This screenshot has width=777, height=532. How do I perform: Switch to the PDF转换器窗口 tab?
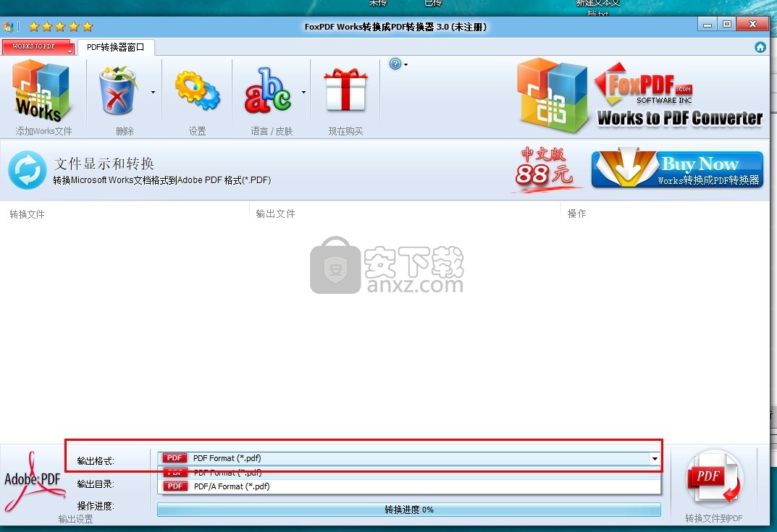tap(116, 47)
